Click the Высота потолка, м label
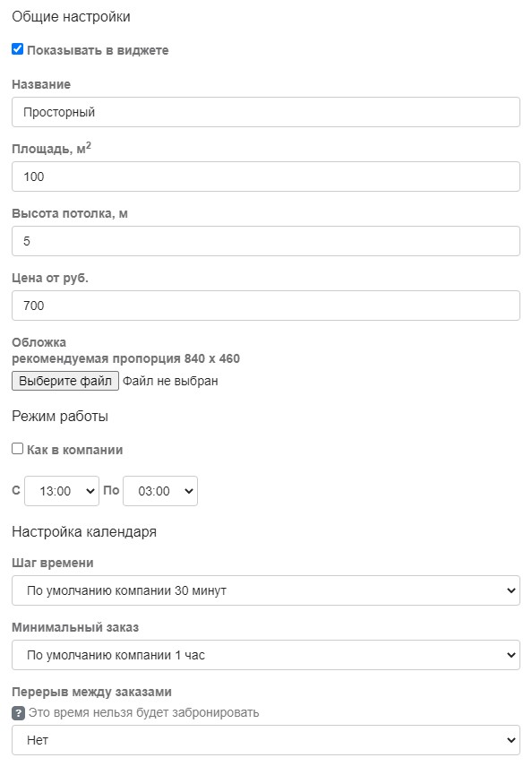Viewport: 532px width, 775px height. coord(70,213)
